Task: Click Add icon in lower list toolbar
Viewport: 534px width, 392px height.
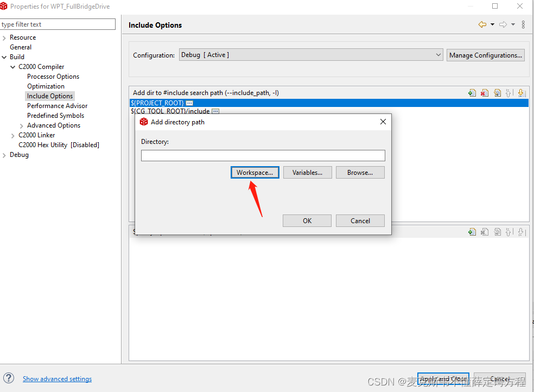Action: [472, 232]
